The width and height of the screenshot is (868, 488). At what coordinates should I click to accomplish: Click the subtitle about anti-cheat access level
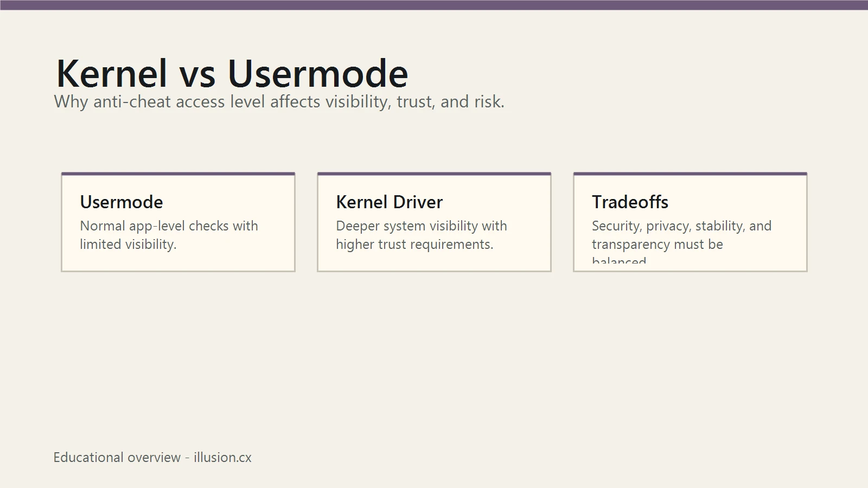[x=279, y=101]
